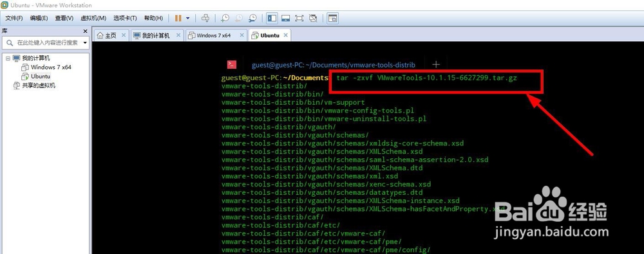This screenshot has width=644, height=254.
Task: Open the power options dropdown arrow
Action: coord(187,18)
